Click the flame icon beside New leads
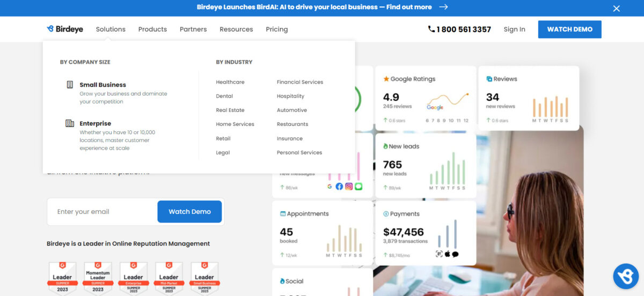The height and width of the screenshot is (296, 644). point(385,146)
